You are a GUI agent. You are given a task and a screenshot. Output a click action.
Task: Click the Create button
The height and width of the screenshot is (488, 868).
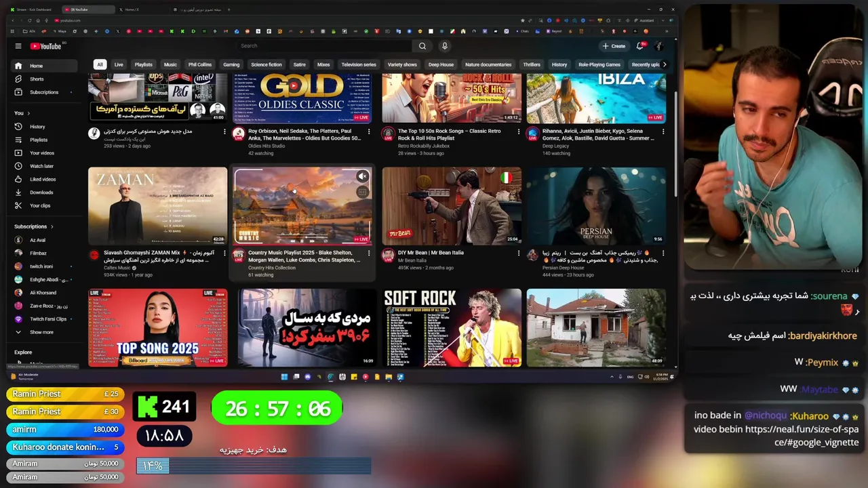614,46
